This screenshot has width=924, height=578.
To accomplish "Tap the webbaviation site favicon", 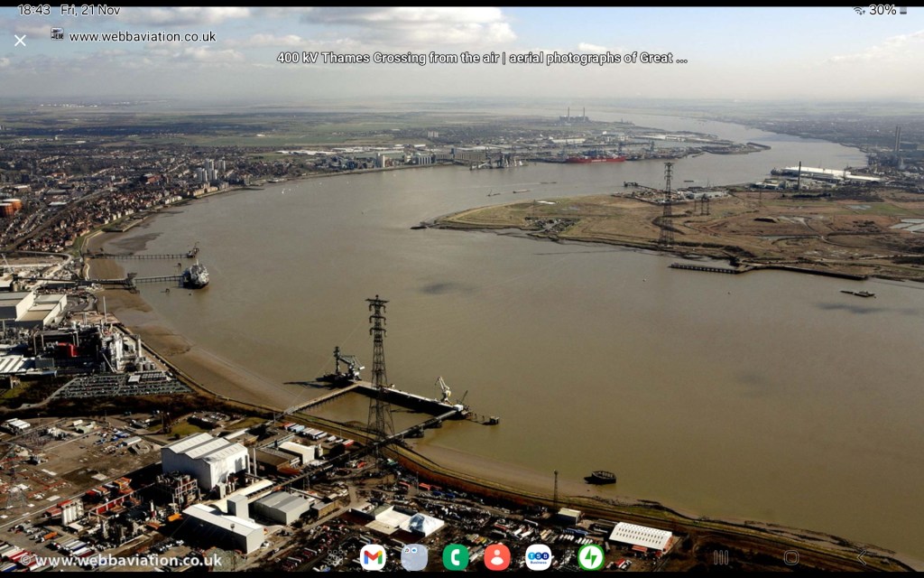I will [x=57, y=34].
